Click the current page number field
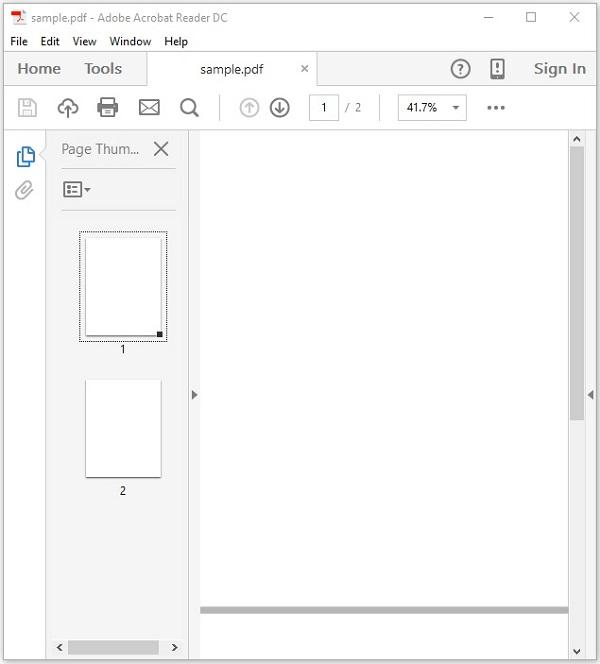The width and height of the screenshot is (600, 664). click(324, 108)
